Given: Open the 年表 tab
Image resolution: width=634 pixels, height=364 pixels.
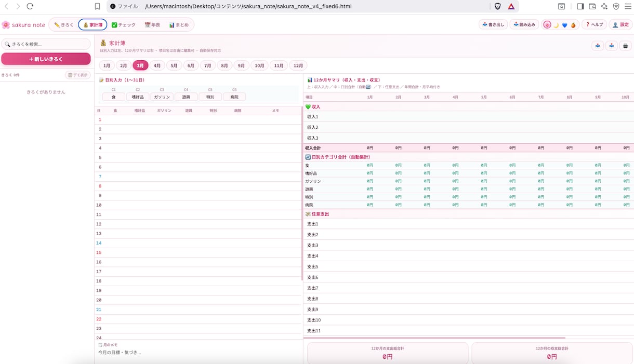Looking at the screenshot, I should 152,25.
